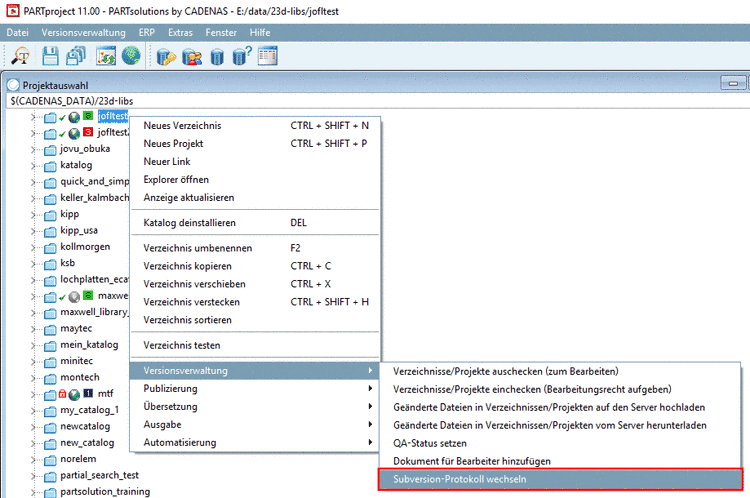The image size is (750, 498).
Task: Click the database with users toolbar icon
Action: pos(192,57)
